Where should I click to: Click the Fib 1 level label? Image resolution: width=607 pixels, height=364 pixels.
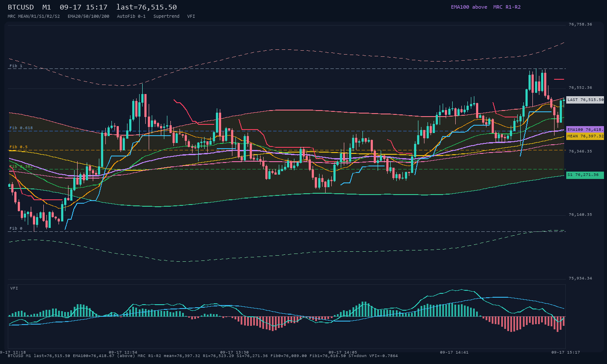[16, 66]
